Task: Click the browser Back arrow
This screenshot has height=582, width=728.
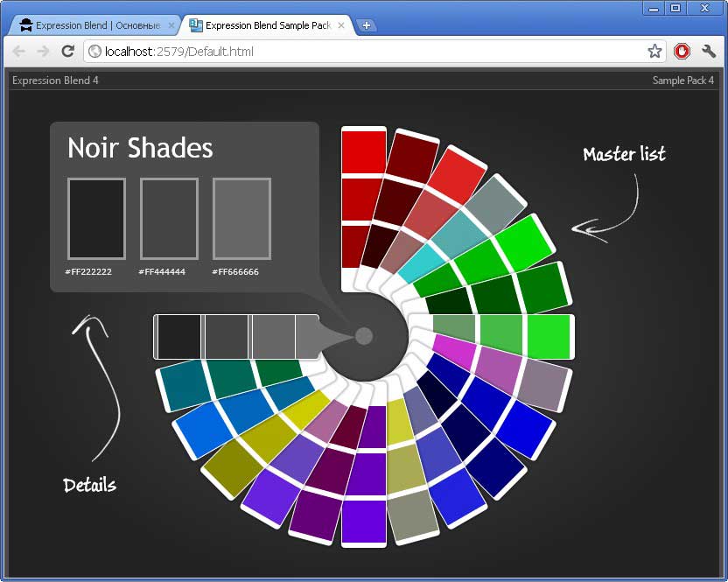Action: (19, 51)
